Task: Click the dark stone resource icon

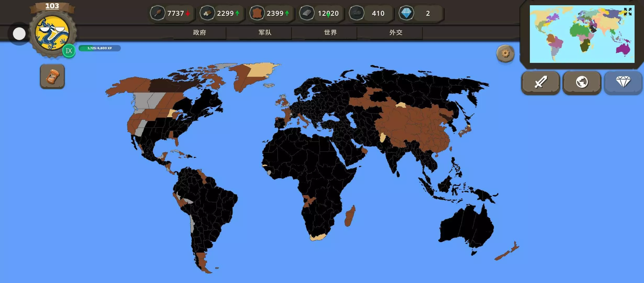Action: point(356,13)
